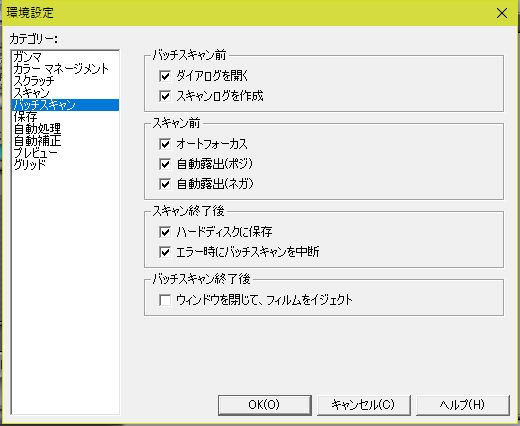The height and width of the screenshot is (426, 520).
Task: Select the ガンマ category
Action: coord(65,57)
